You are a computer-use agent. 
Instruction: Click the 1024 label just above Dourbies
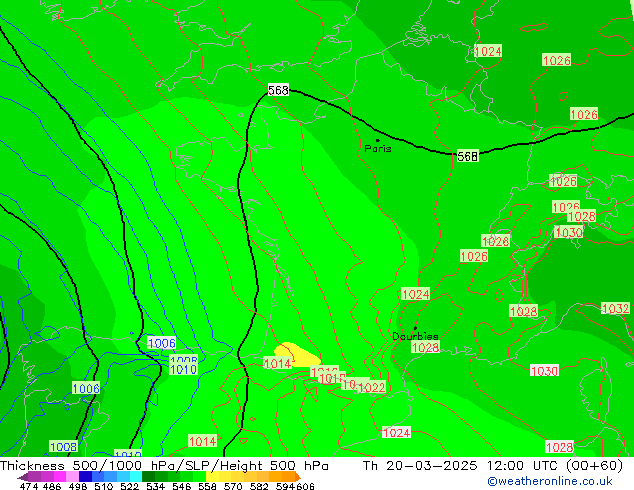pos(416,294)
